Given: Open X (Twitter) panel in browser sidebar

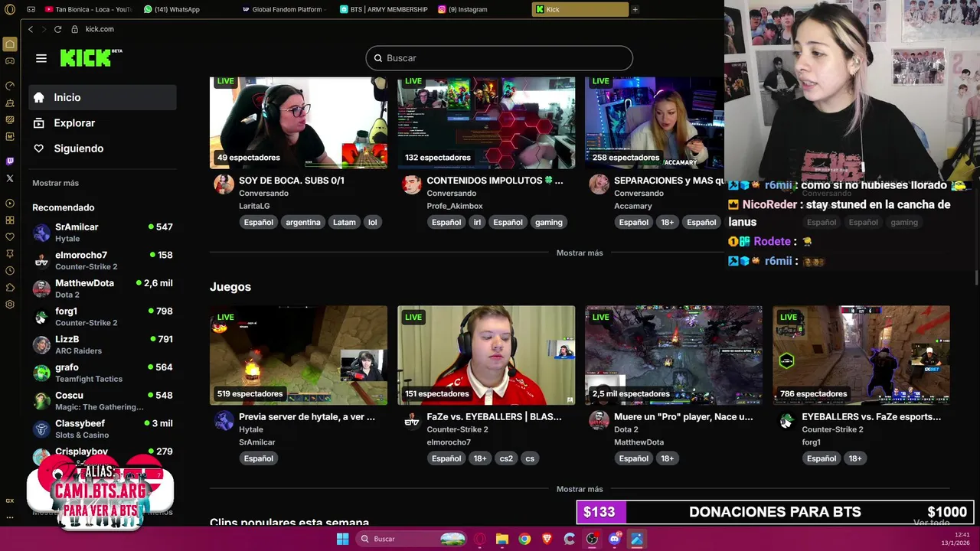Looking at the screenshot, I should point(10,178).
